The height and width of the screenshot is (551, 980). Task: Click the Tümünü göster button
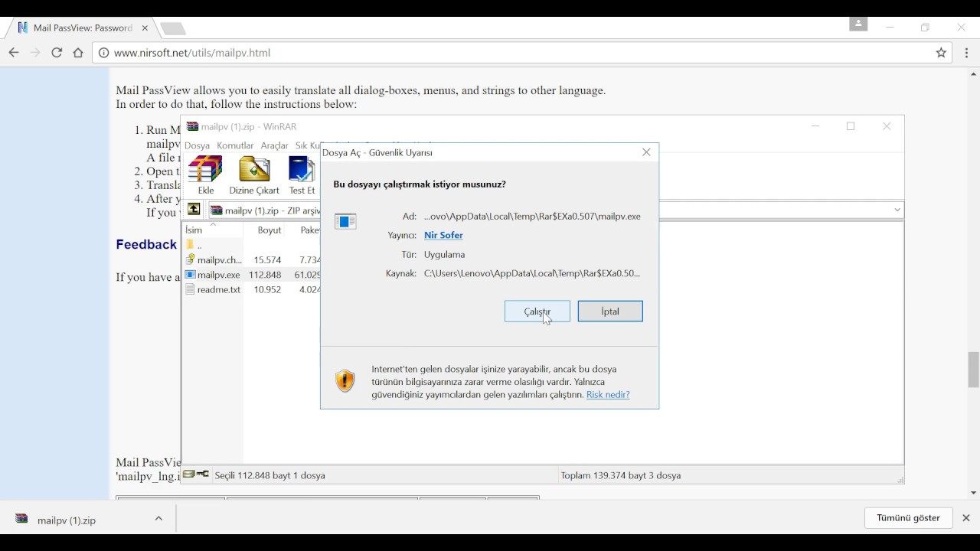click(908, 518)
